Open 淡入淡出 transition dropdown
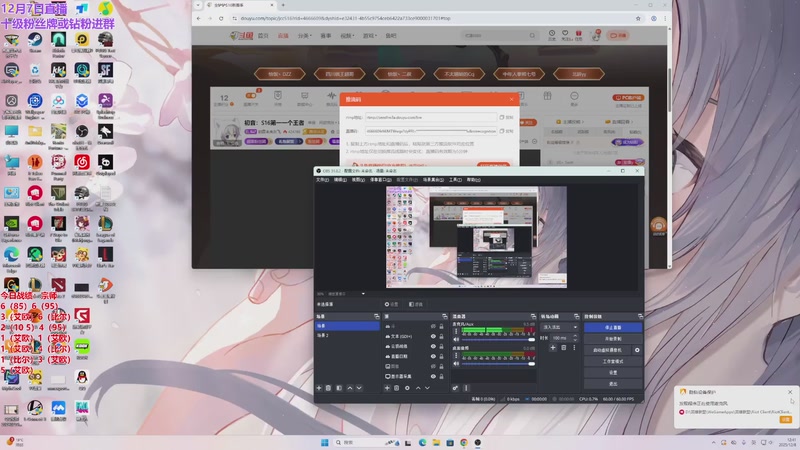The width and height of the screenshot is (800, 450). [560, 327]
